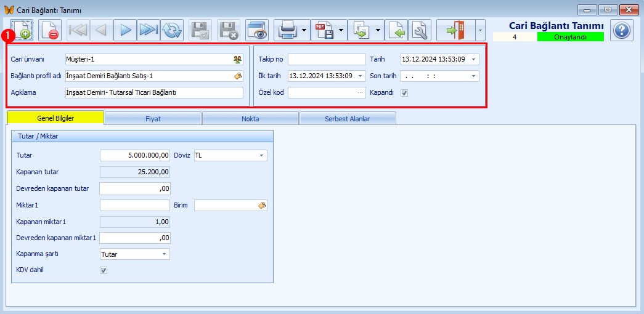
Task: Click the Devreden kapanan tutar field
Action: pos(135,189)
